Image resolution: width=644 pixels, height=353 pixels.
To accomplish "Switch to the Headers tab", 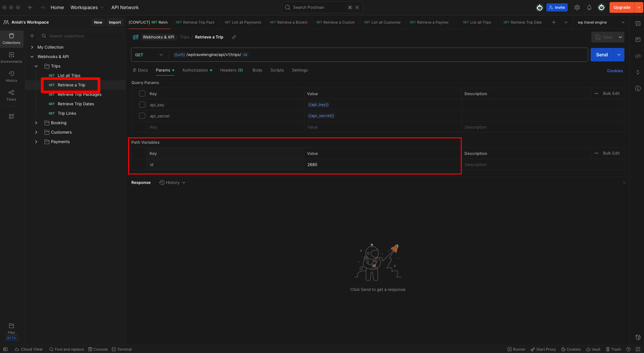I will [x=231, y=70].
